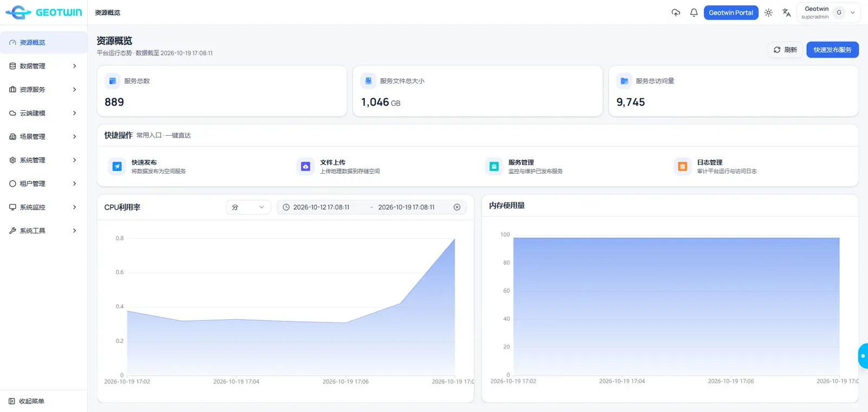Click the 系统管理 gear icon

click(x=12, y=160)
